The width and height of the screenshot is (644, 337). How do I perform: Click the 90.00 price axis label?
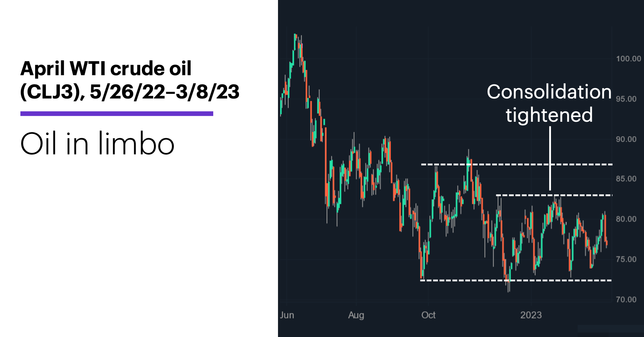click(626, 139)
